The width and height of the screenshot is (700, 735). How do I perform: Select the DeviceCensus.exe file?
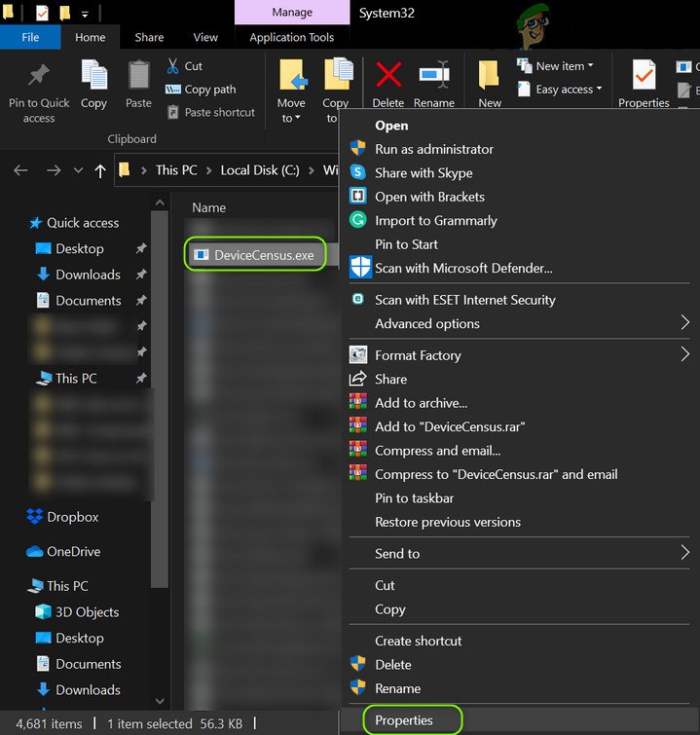click(x=264, y=255)
